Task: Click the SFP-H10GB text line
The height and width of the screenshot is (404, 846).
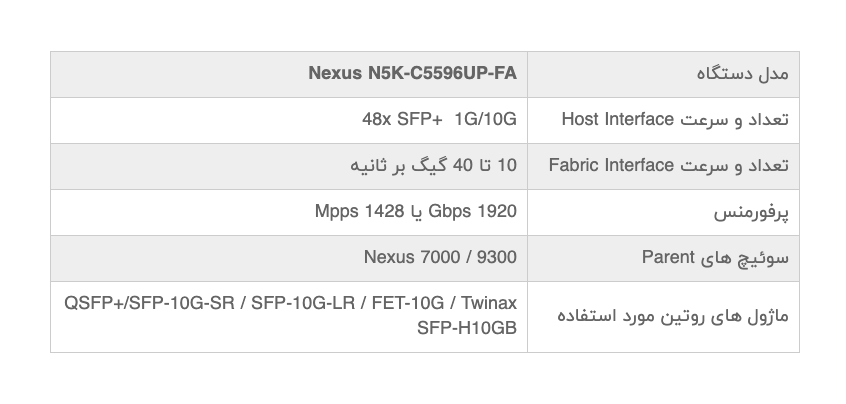Action: (x=467, y=328)
